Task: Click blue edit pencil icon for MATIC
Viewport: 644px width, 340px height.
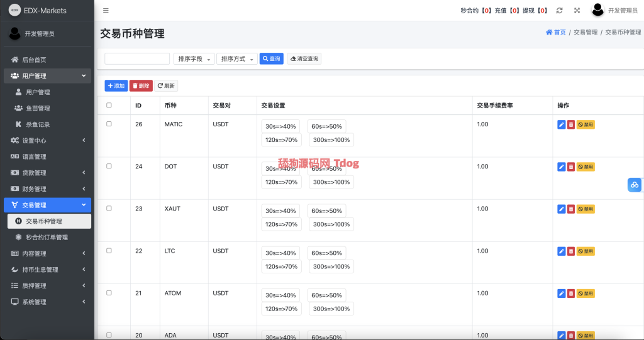Action: 561,125
